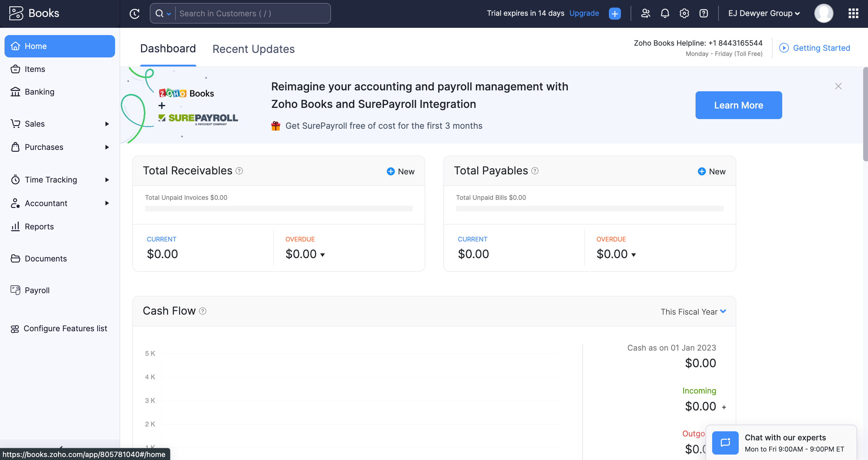Expand the Accountant submenu arrow

coord(107,203)
